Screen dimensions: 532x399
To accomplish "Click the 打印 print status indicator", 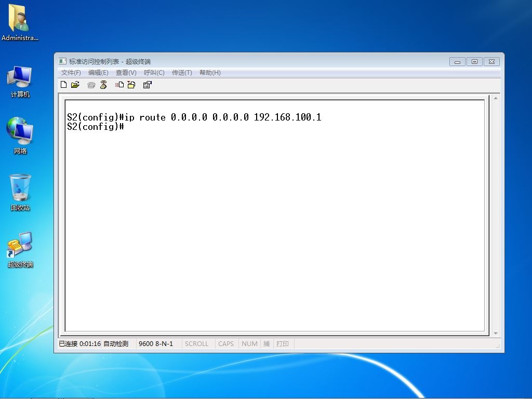I will (x=282, y=344).
